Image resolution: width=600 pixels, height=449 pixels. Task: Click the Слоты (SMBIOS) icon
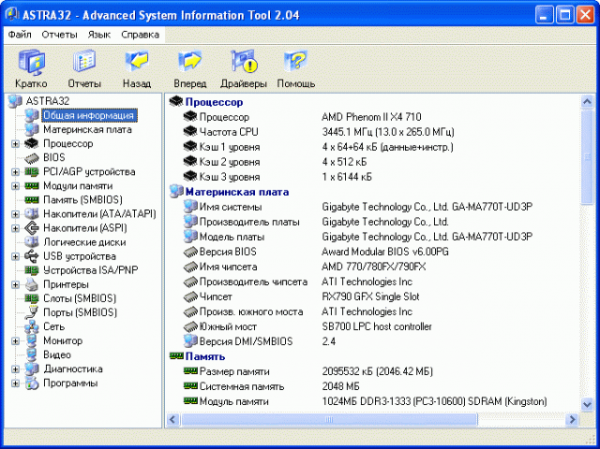(x=32, y=299)
